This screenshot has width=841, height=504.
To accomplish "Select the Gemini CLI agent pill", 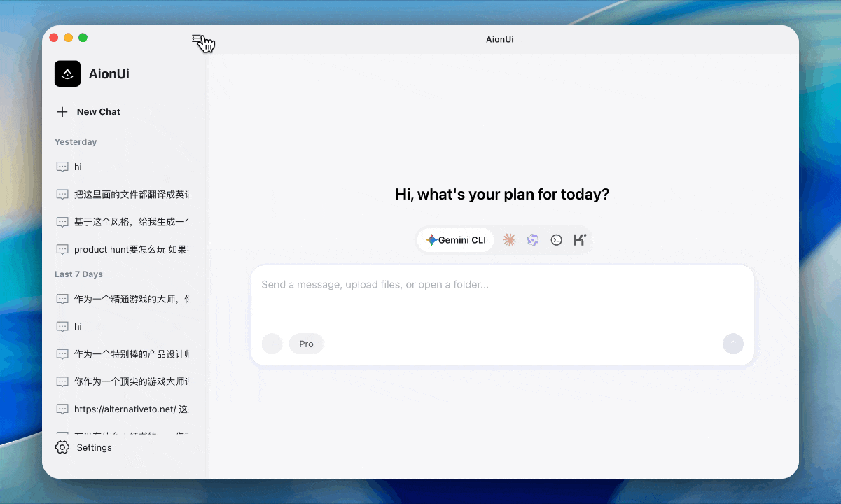I will (x=455, y=239).
